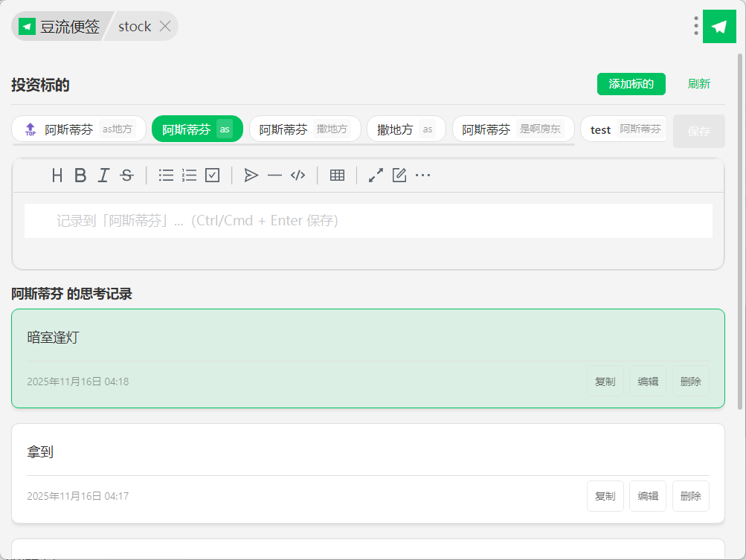Insert a code block
This screenshot has width=746, height=560.
point(298,176)
